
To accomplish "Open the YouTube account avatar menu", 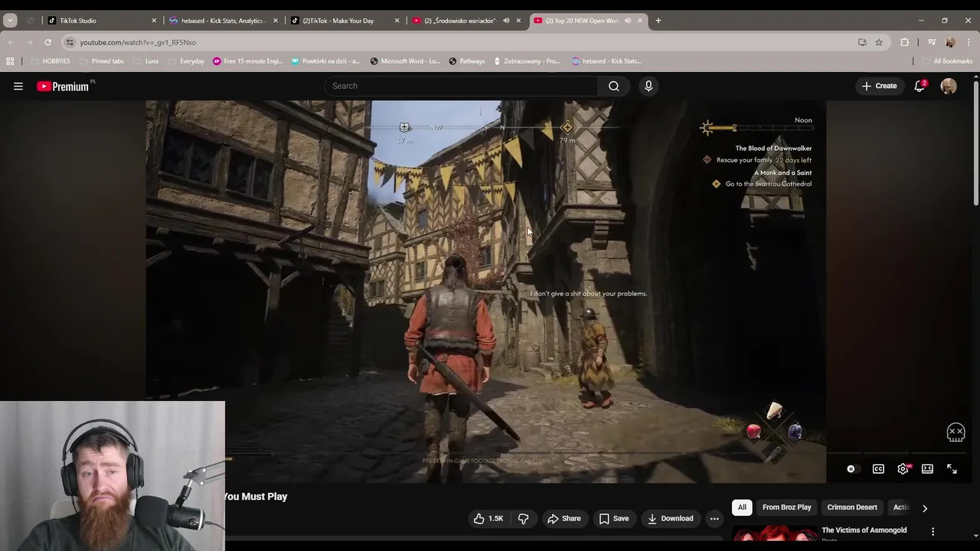I will pyautogui.click(x=949, y=86).
